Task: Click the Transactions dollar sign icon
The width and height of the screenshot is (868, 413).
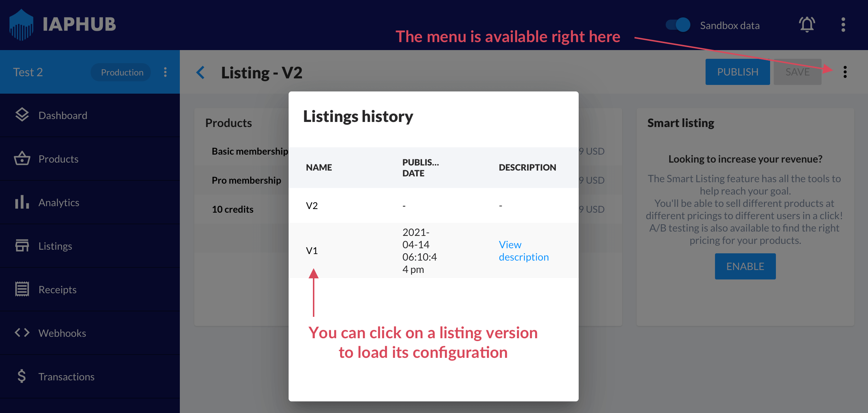Action: pyautogui.click(x=22, y=376)
